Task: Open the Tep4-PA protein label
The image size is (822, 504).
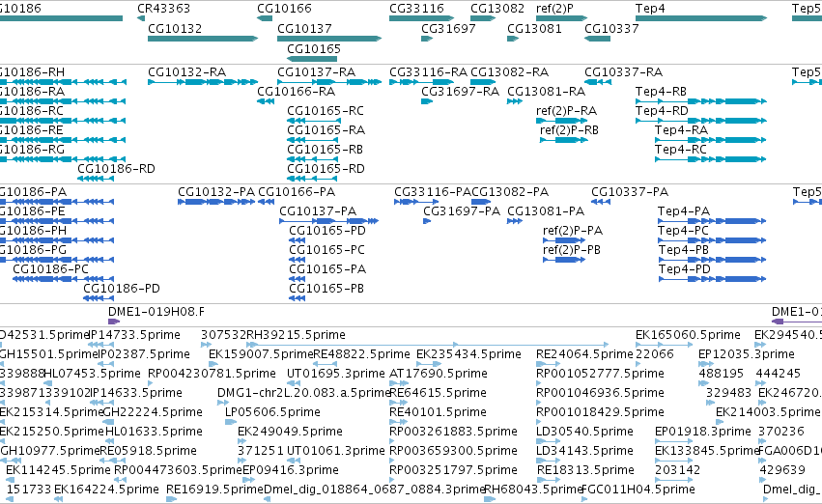Action: click(x=684, y=211)
